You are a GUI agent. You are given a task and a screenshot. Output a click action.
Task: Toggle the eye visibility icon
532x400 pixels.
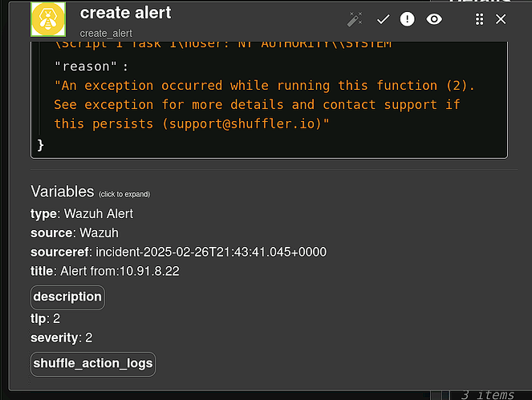(x=434, y=19)
